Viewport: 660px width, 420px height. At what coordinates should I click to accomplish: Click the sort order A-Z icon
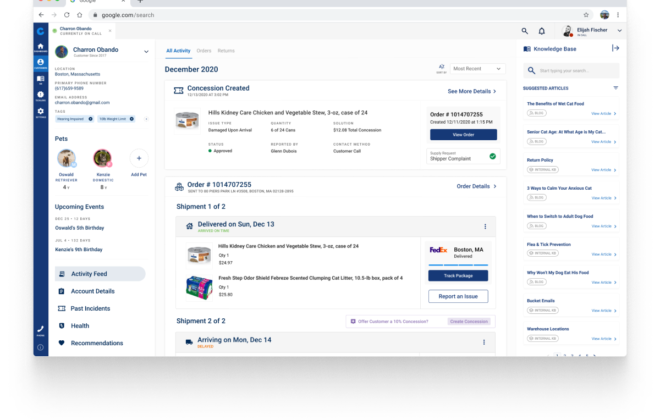click(441, 69)
